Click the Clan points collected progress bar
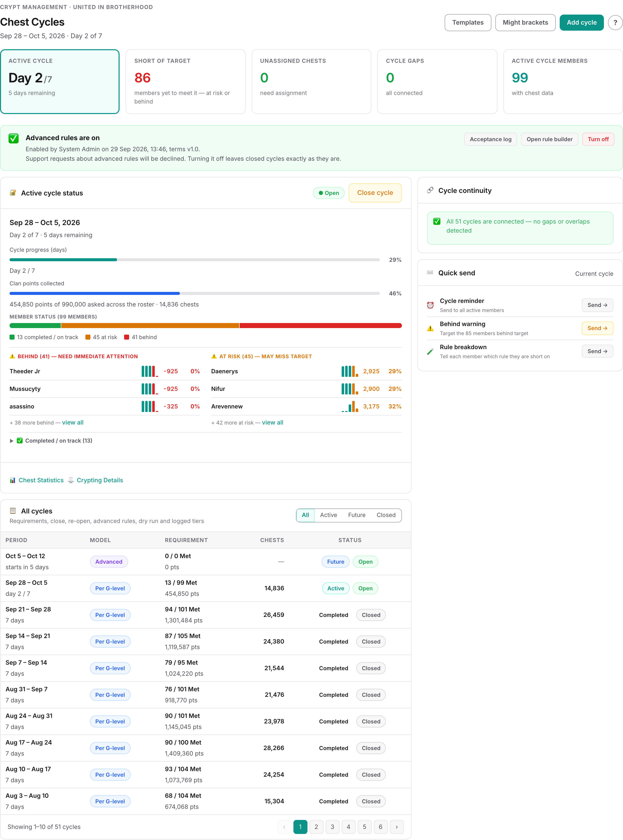This screenshot has width=623, height=840. (x=194, y=293)
